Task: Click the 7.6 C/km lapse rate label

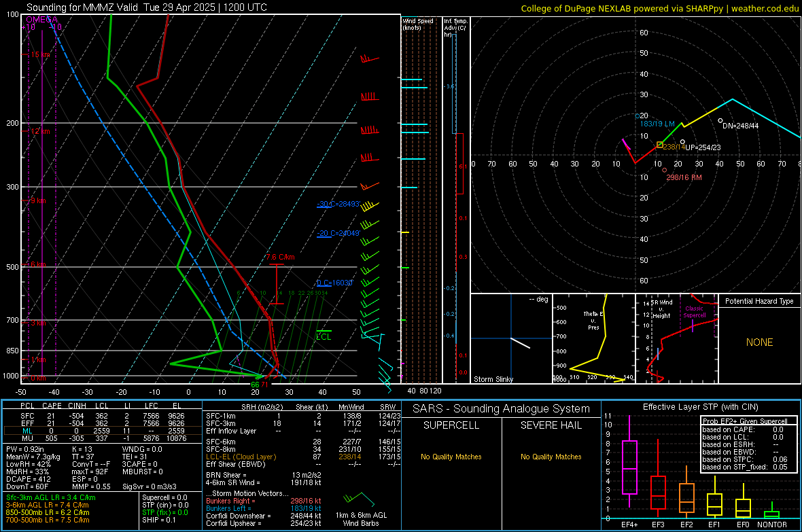Action: [x=280, y=257]
